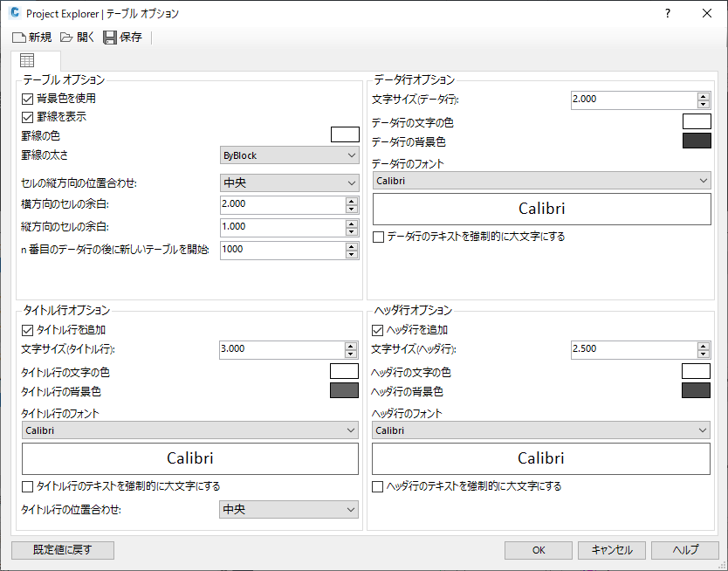Click 既定値に戻す button
Viewport: 728px width, 571px height.
pos(62,550)
